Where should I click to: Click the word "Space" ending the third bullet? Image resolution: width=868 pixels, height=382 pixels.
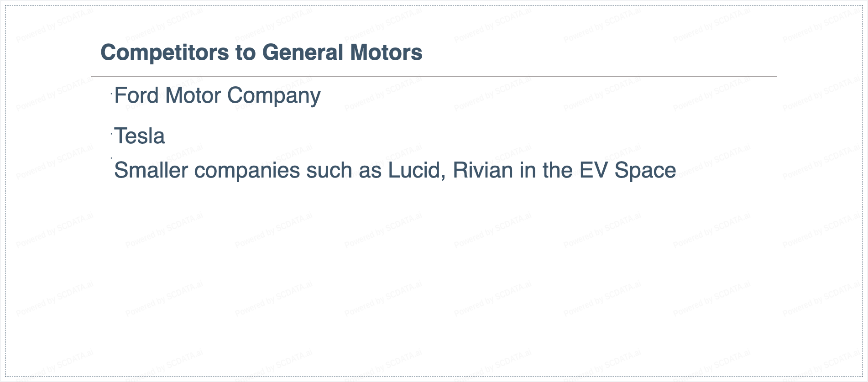(645, 171)
